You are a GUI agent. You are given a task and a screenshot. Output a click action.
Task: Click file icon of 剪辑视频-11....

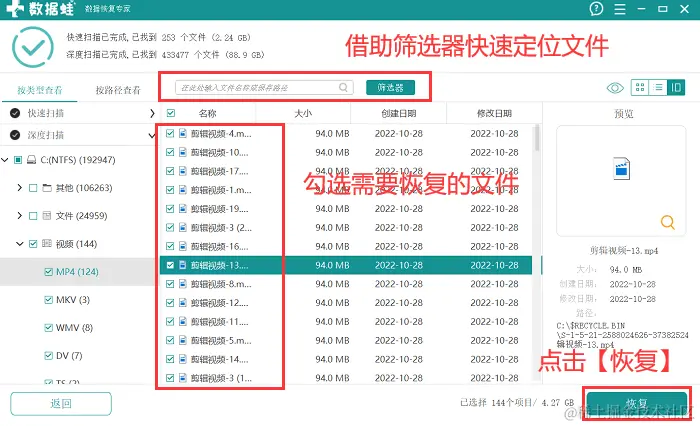[183, 321]
